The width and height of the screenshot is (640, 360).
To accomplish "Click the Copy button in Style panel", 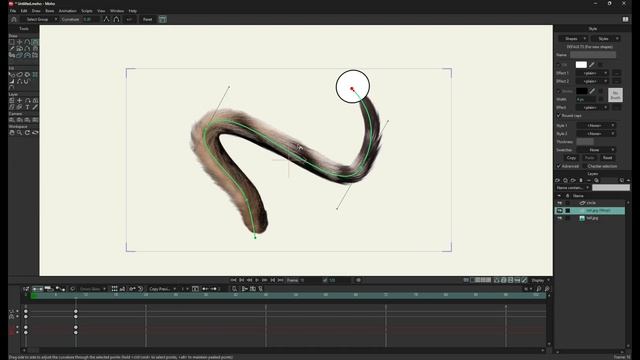I will (571, 158).
